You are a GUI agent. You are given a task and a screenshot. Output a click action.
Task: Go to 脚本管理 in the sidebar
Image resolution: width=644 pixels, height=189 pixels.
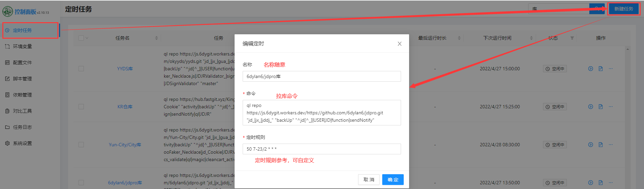22,79
